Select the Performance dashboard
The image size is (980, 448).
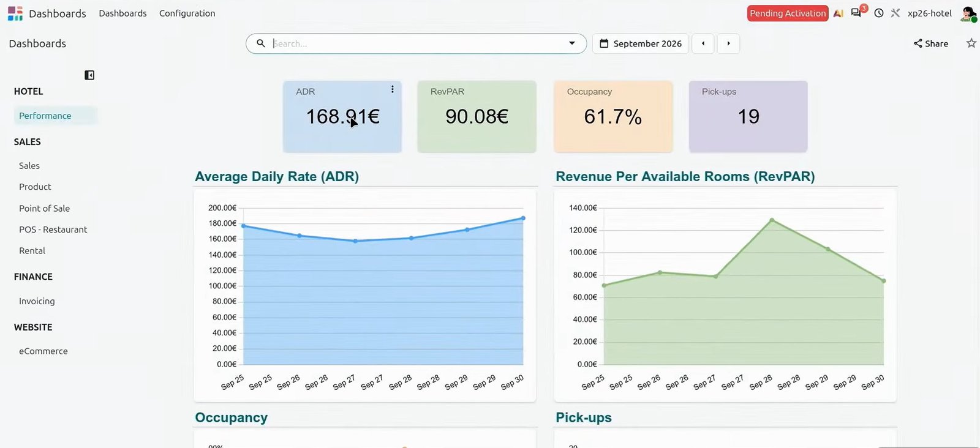click(x=56, y=116)
